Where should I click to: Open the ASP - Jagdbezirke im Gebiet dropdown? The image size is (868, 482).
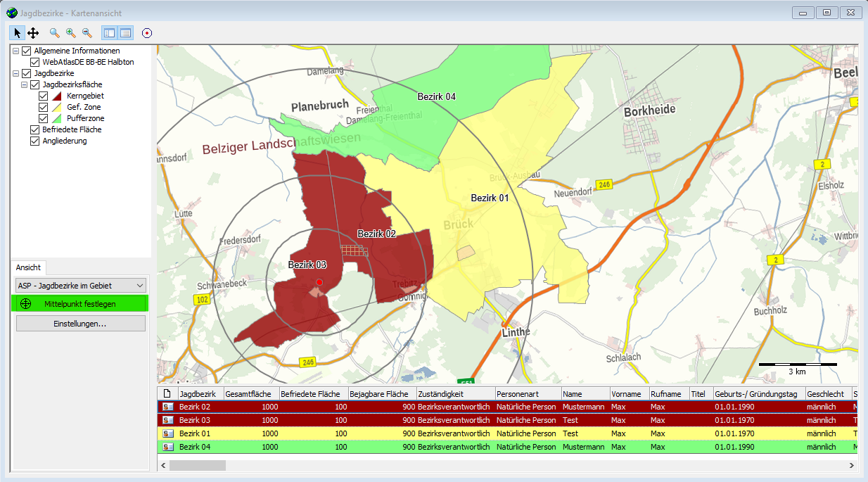(x=80, y=285)
